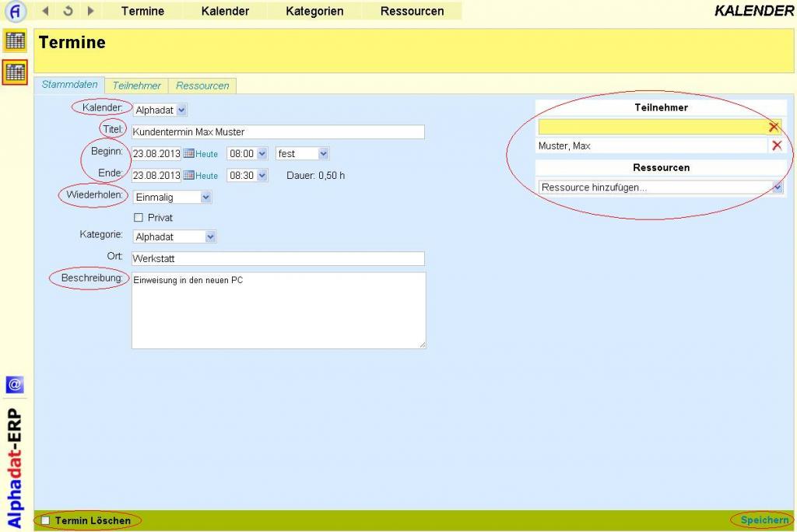Open the upper calendar view sidebar icon
This screenshot has width=797, height=532.
[x=16, y=40]
